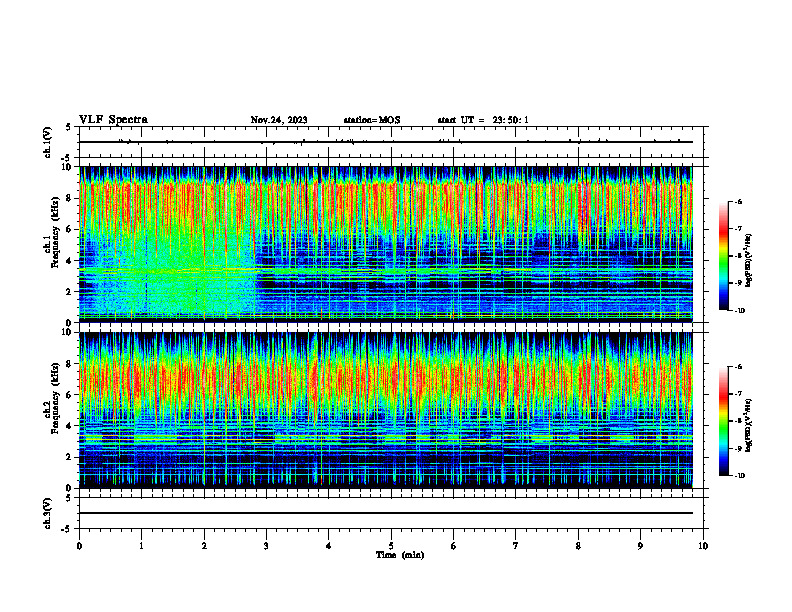
Task: Select the "start UT = 23:50: 1" label
Action: 483,120
